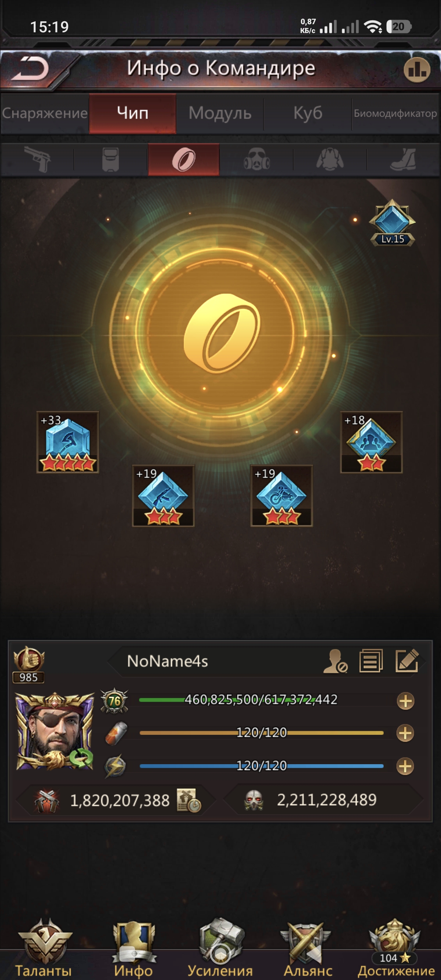
Task: Open the +33 five-star chip
Action: coord(68,442)
